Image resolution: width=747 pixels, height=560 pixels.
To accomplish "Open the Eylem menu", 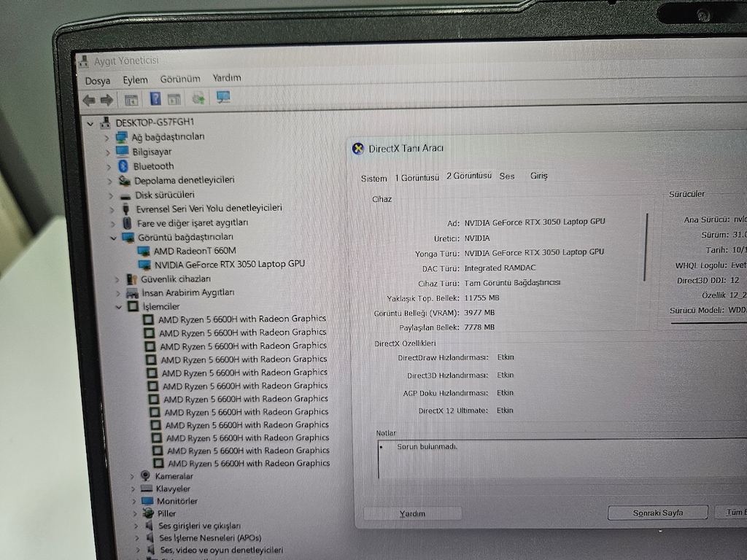I will click(135, 79).
